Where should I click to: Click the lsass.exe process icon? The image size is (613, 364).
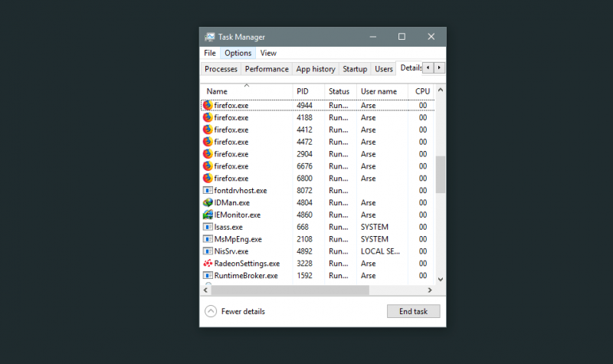point(208,227)
